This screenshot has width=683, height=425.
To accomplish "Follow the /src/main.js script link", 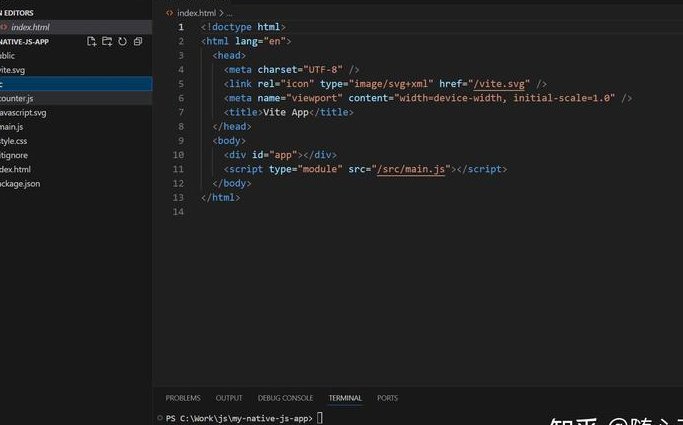I will click(x=411, y=169).
